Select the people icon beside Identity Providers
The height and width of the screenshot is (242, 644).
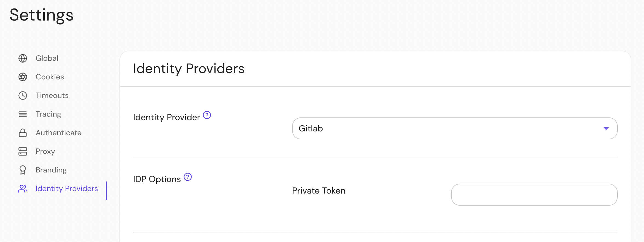[22, 189]
